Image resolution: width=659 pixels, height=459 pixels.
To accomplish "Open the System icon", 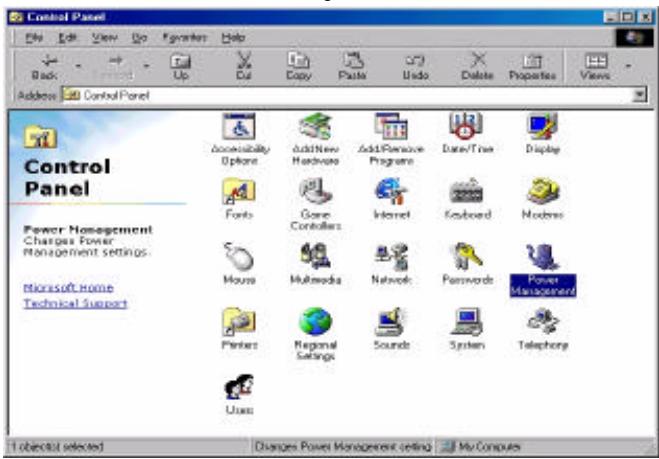I will point(467,322).
